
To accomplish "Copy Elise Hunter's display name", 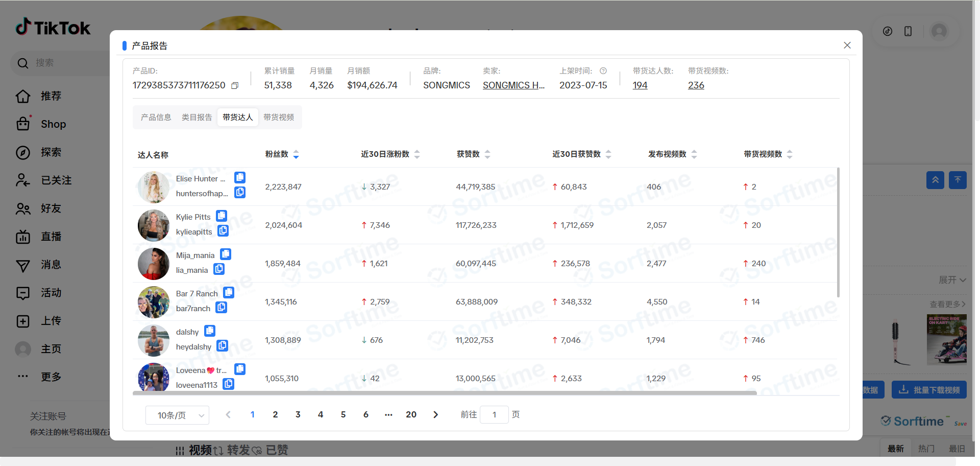I will (240, 177).
